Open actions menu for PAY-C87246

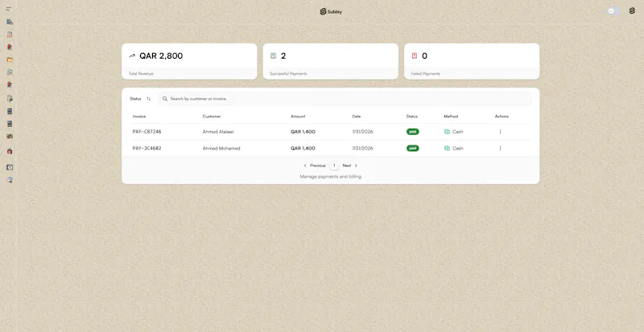[500, 131]
